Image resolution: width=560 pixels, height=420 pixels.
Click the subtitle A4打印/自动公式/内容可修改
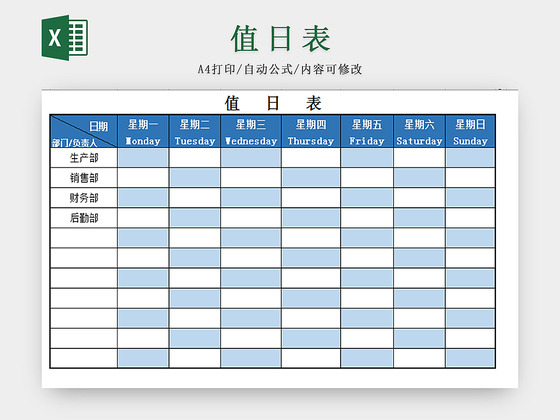(280, 69)
